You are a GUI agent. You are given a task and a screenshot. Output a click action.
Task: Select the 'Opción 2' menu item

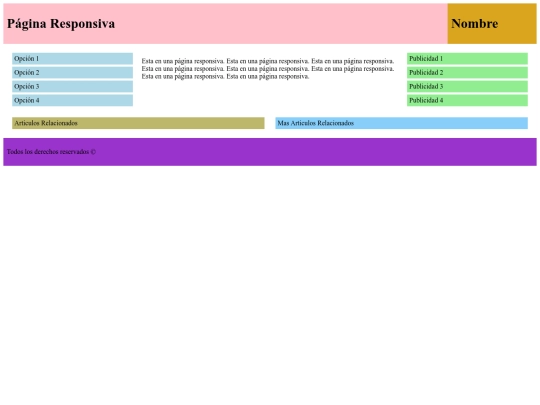coord(72,73)
